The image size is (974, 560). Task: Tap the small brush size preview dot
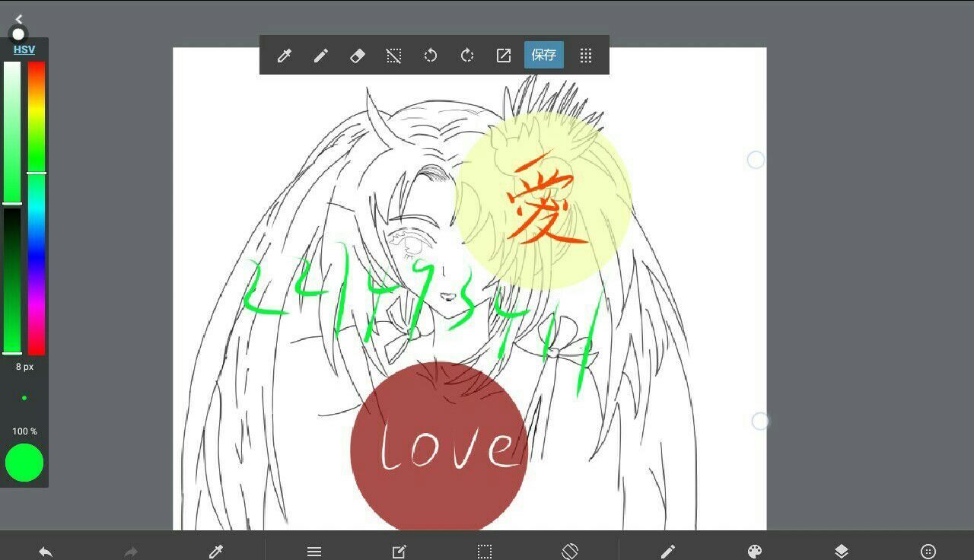[x=24, y=398]
